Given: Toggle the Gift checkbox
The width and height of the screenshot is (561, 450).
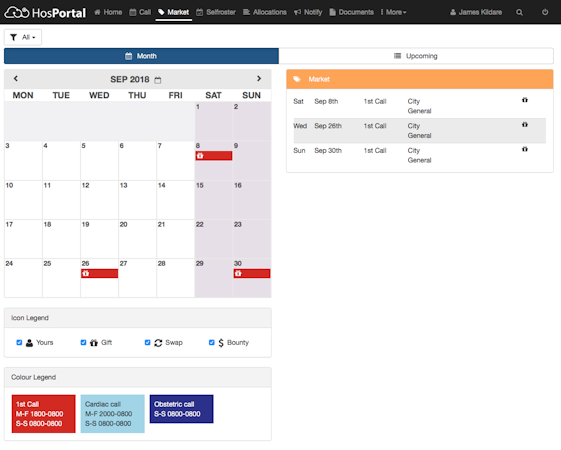Looking at the screenshot, I should (x=83, y=343).
